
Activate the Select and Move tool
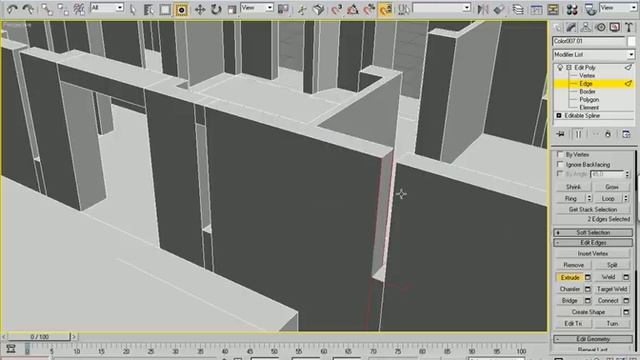(x=200, y=9)
